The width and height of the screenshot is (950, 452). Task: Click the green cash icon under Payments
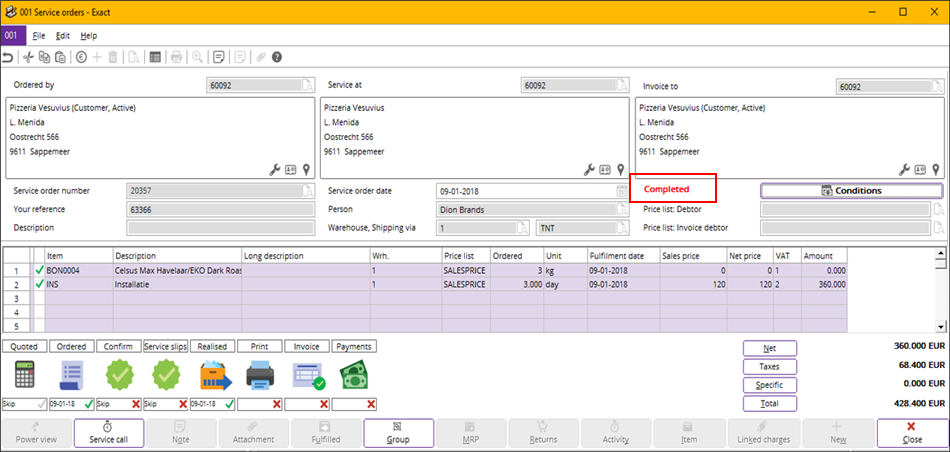point(354,376)
